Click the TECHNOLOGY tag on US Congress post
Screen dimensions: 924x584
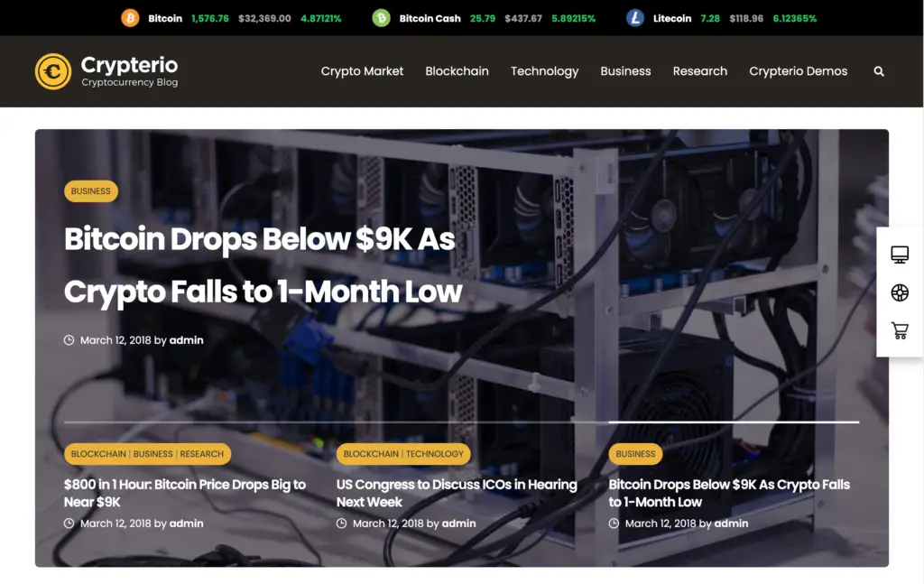[434, 454]
